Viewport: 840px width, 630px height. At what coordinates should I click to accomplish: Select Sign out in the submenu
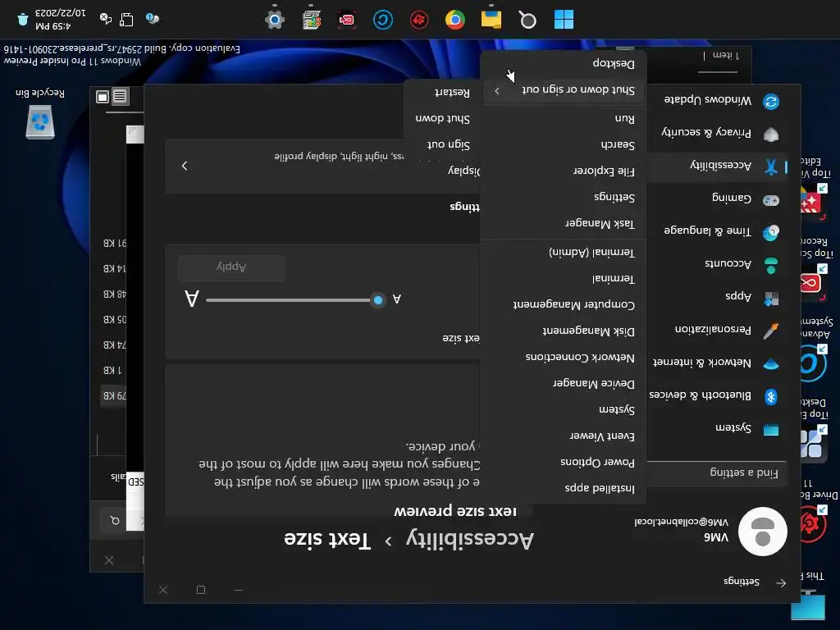pos(442,144)
